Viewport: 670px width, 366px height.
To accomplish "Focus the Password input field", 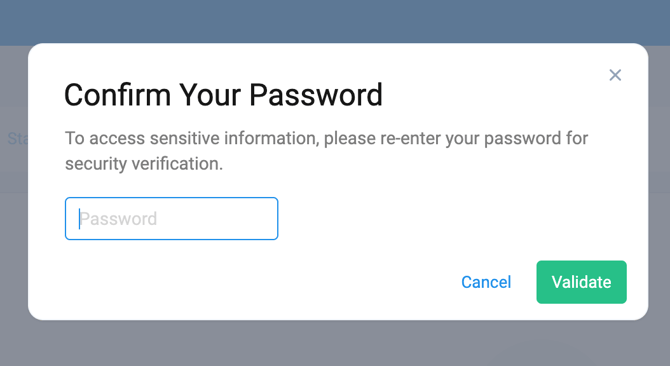I will tap(171, 219).
